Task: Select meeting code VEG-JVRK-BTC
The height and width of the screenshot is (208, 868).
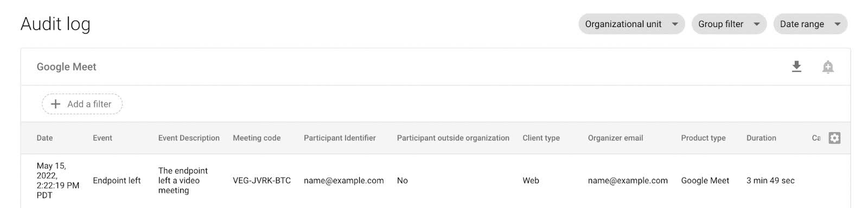Action: coord(261,180)
